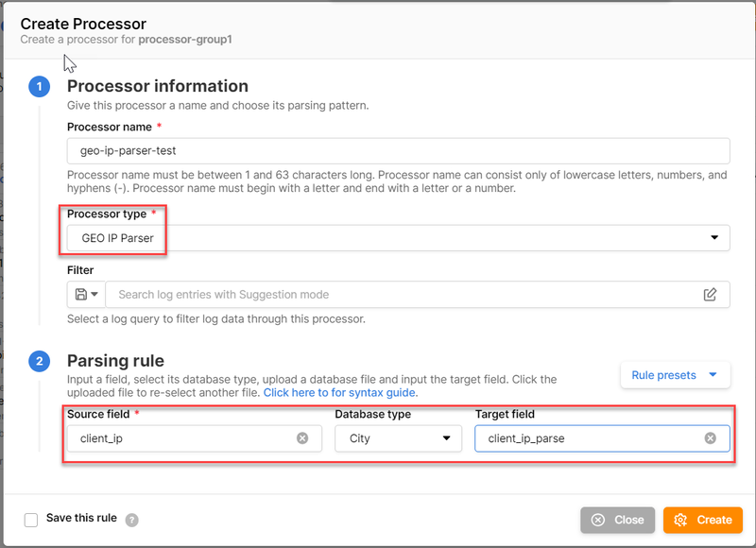The width and height of the screenshot is (756, 548).
Task: Clear the Source field text
Action: click(x=302, y=438)
